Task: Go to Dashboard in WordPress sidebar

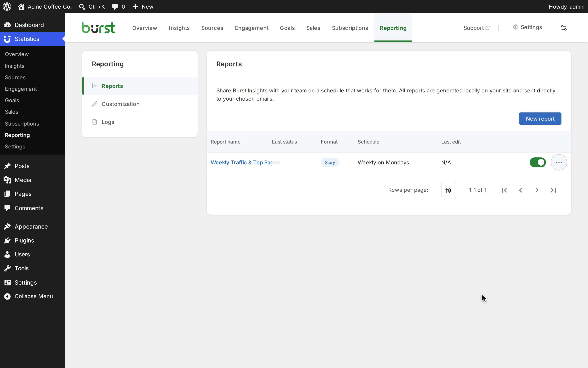Action: coord(32,25)
